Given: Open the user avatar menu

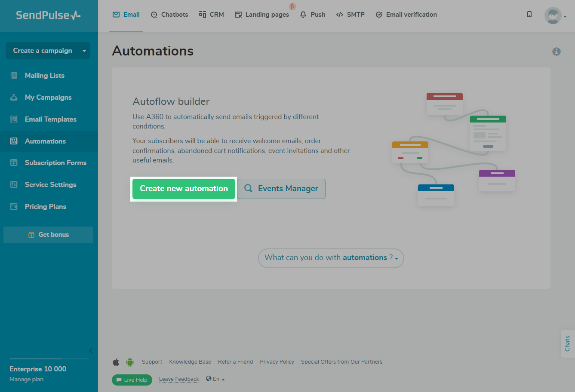Looking at the screenshot, I should [555, 15].
